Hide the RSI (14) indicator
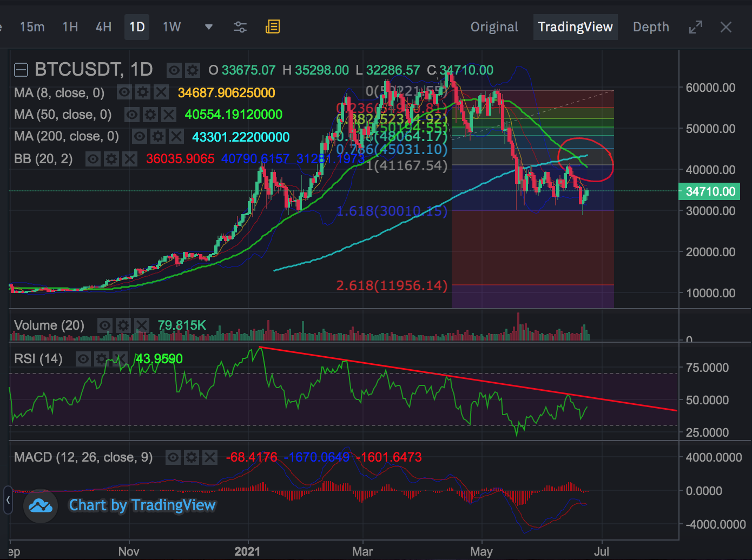Image resolution: width=752 pixels, height=560 pixels. coord(83,359)
